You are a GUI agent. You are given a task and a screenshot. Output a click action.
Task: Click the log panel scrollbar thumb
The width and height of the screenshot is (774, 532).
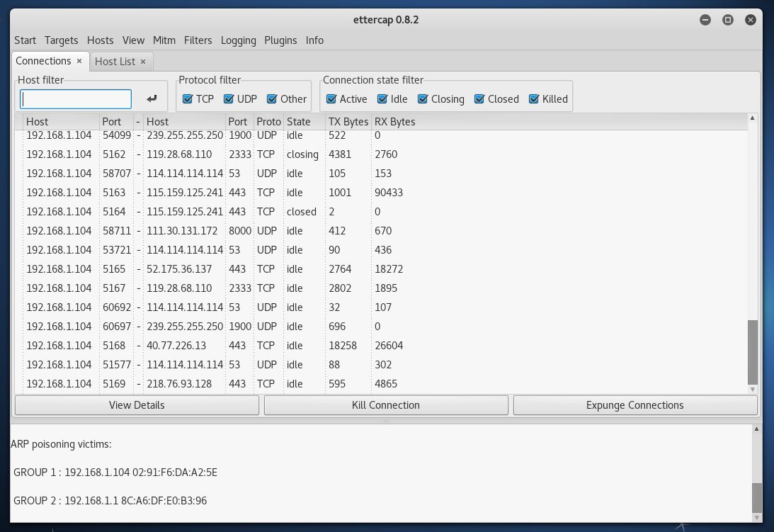756,498
